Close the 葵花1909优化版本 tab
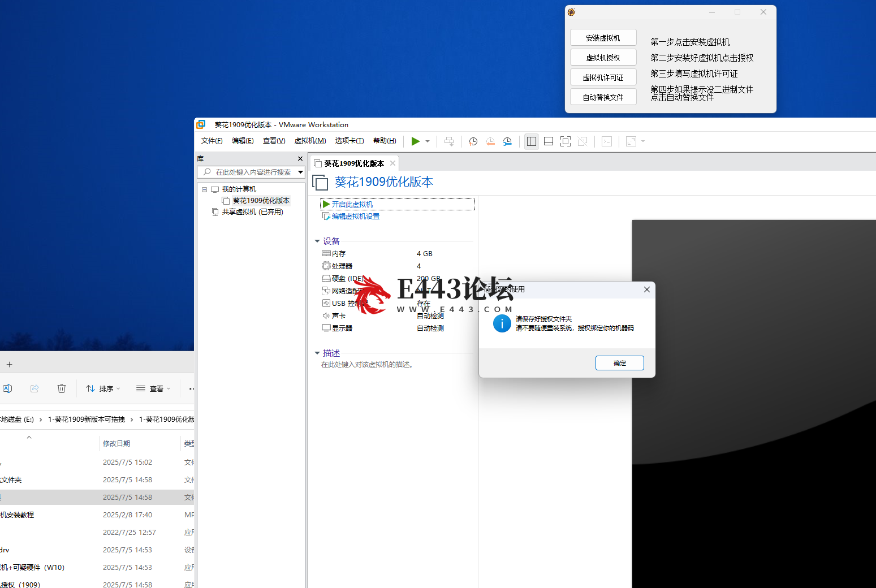Image resolution: width=876 pixels, height=588 pixels. click(392, 163)
